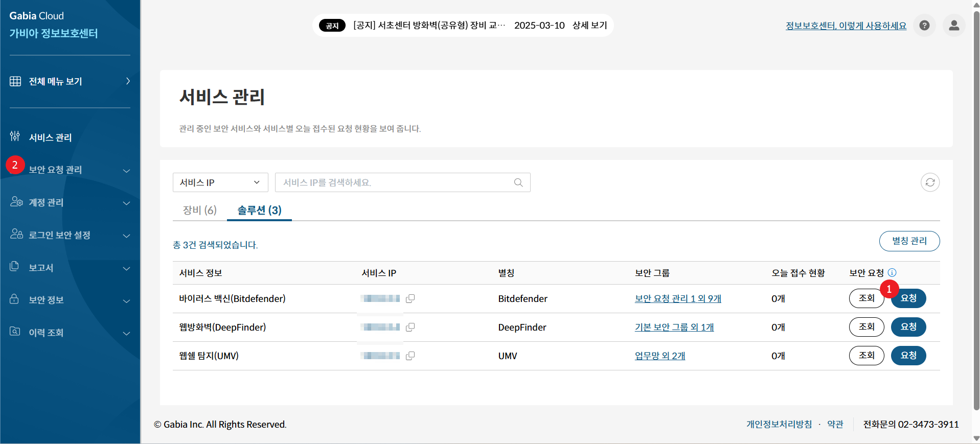
Task: Open 보고서 sidebar menu
Action: point(41,268)
